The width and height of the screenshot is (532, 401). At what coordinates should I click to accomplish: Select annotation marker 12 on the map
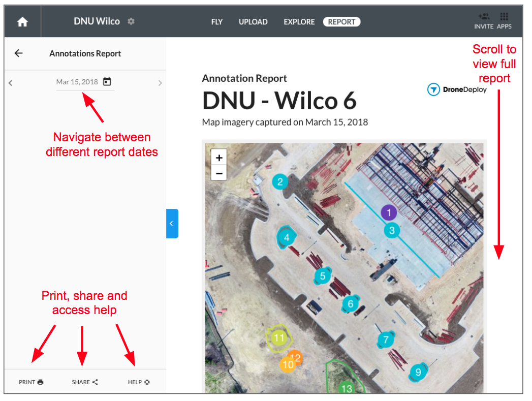point(297,356)
